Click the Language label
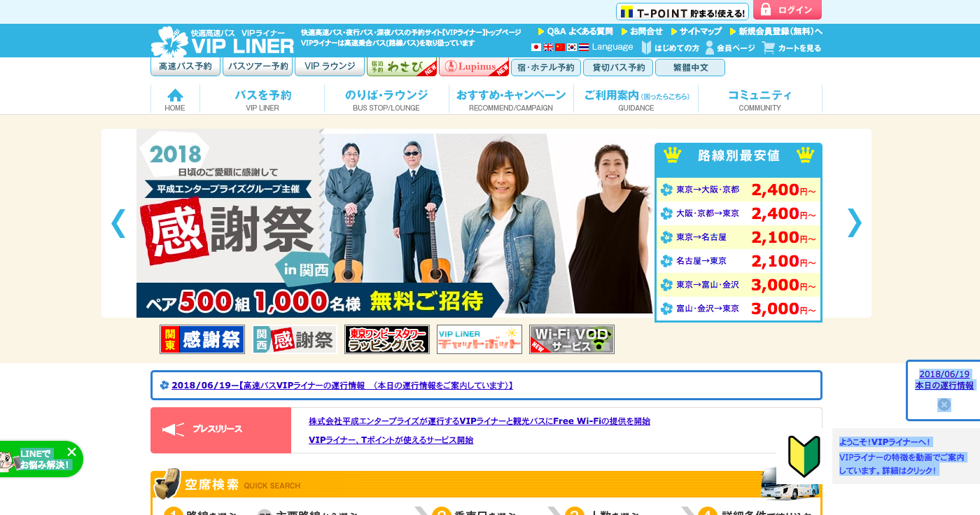980x515 pixels. tap(612, 47)
